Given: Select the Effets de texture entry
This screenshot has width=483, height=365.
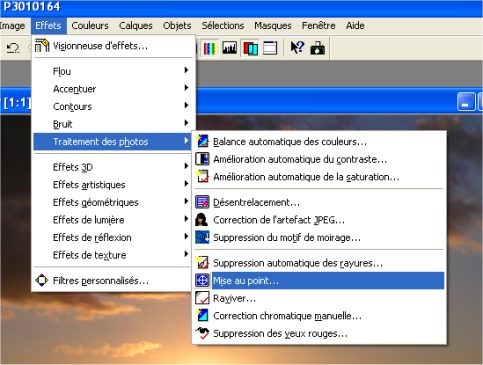Looking at the screenshot, I should point(113,255).
